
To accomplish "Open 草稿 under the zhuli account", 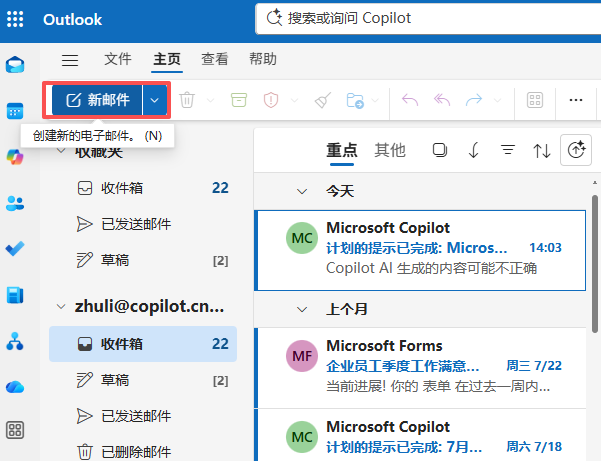I will coord(143,380).
